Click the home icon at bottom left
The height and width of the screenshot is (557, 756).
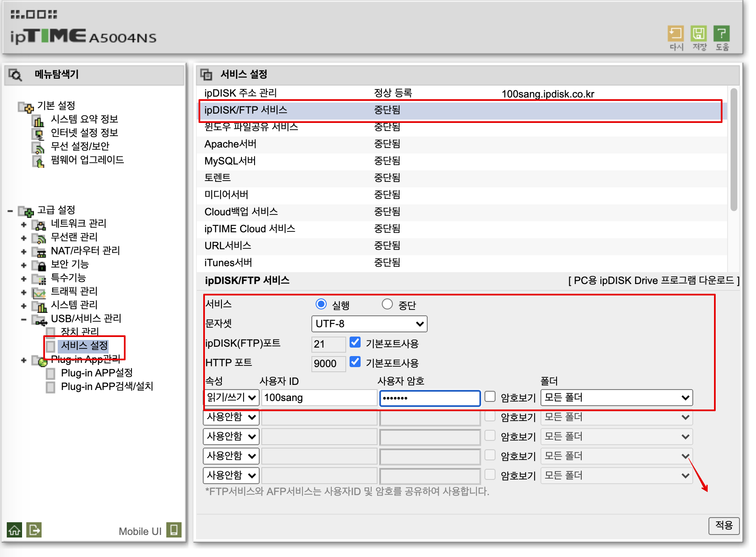(x=14, y=530)
